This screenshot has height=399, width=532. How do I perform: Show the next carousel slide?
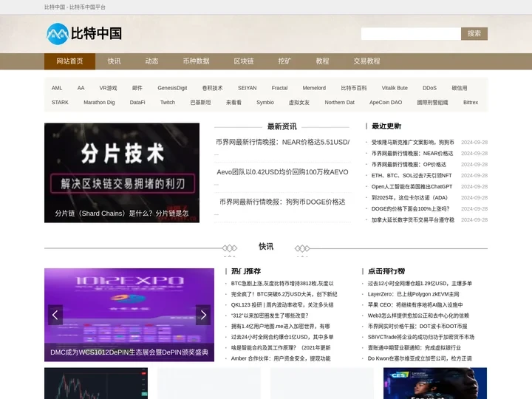coord(203,315)
